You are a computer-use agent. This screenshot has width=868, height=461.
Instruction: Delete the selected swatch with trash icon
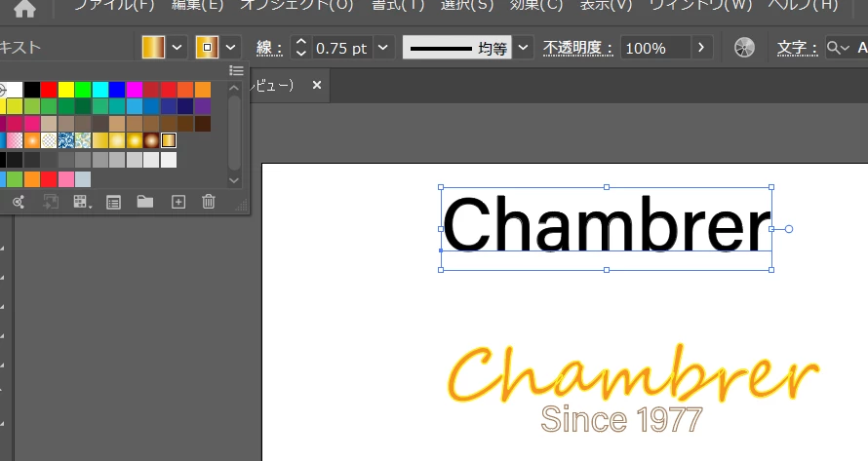pos(209,202)
